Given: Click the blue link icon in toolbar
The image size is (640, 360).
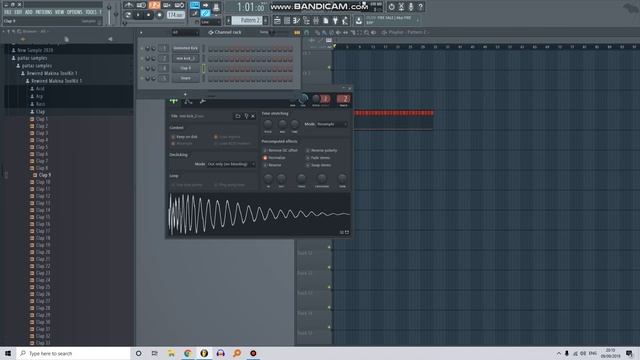Looking at the screenshot, I should [205, 13].
